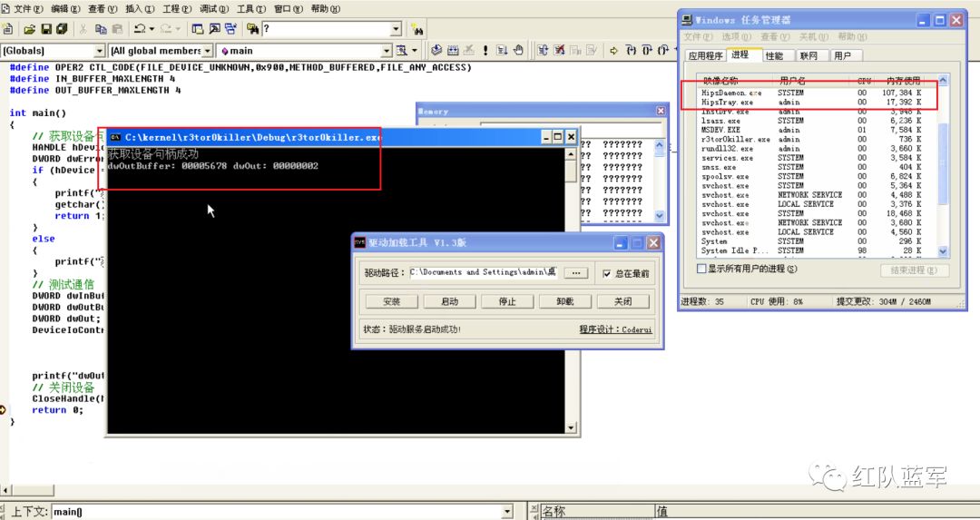The width and height of the screenshot is (980, 520).
Task: Open the (Globals) class dropdown
Action: (x=100, y=51)
